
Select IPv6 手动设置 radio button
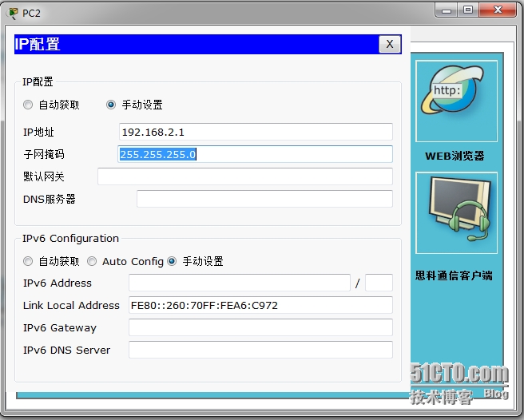tap(172, 261)
